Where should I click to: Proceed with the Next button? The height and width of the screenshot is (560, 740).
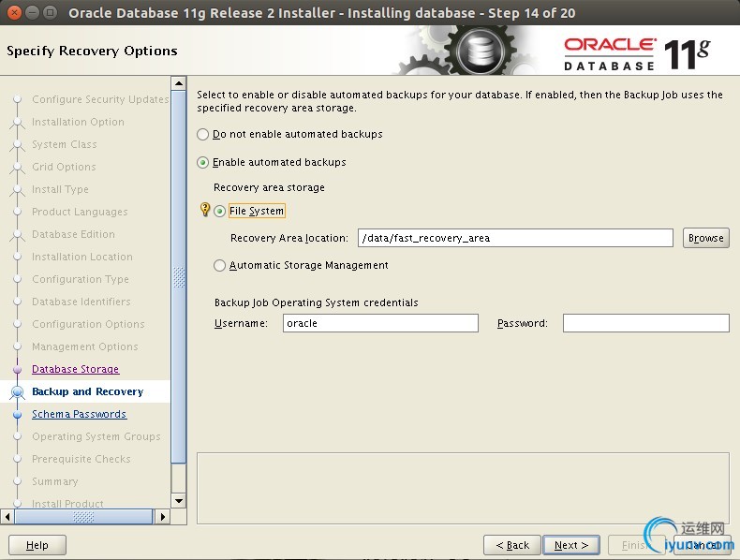(571, 545)
